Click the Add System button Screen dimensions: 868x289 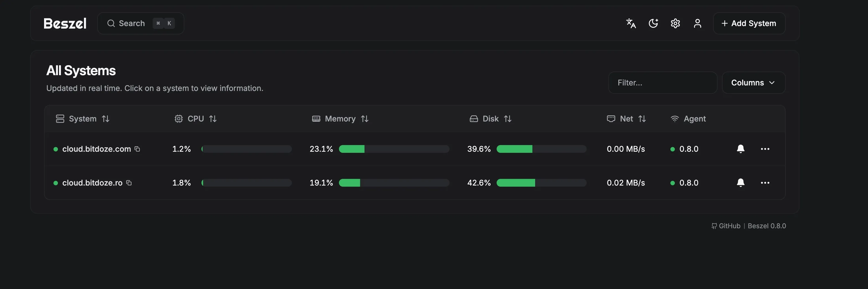749,23
